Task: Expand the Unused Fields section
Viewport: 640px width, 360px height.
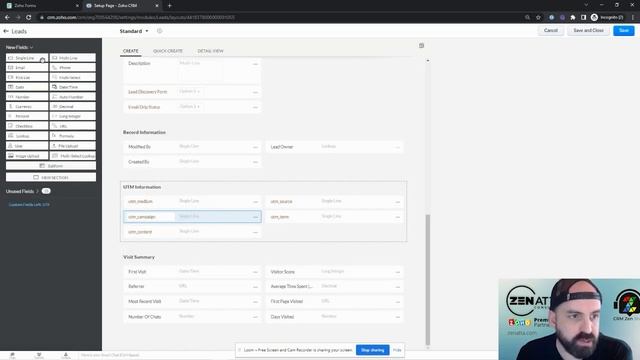Action: click(x=22, y=191)
